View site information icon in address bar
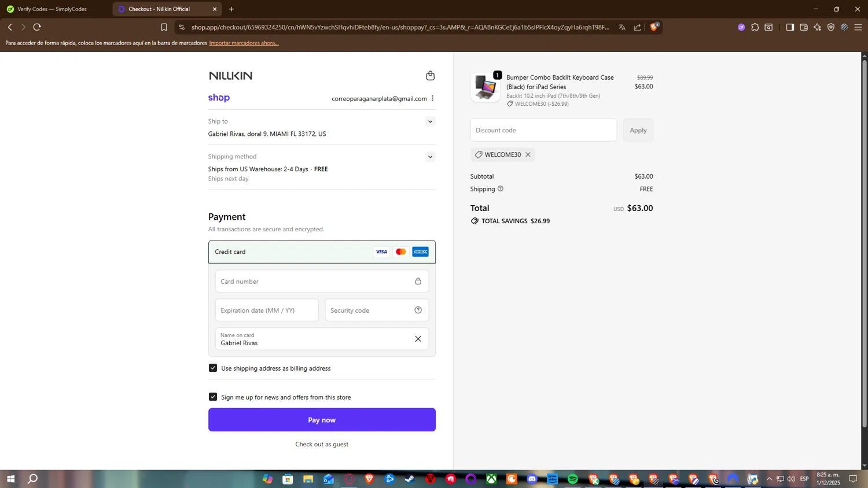The image size is (868, 488). [x=182, y=27]
